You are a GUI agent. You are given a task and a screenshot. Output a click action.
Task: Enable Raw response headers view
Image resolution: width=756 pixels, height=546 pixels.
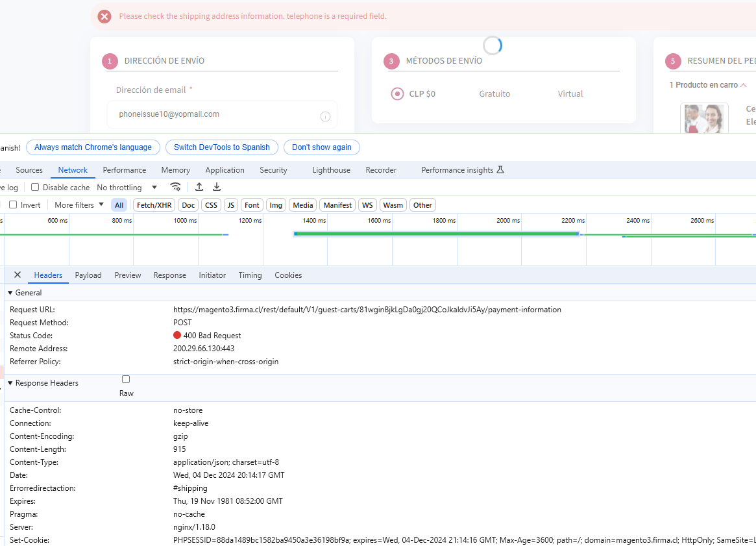point(125,378)
